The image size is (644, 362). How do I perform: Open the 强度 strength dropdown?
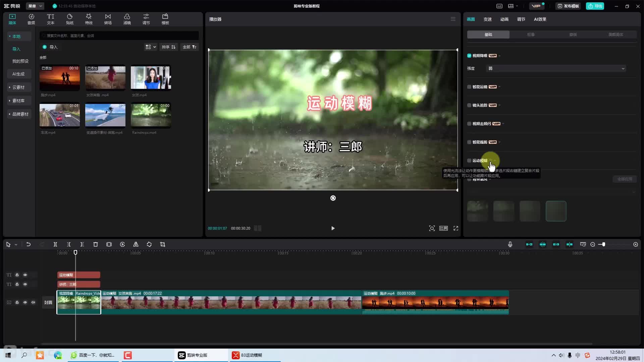click(x=556, y=68)
